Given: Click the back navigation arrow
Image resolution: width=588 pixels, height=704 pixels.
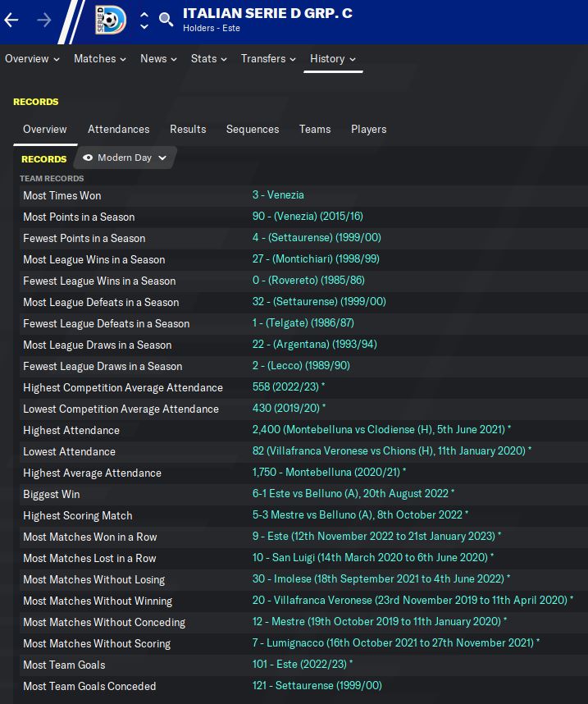Looking at the screenshot, I should tap(11, 21).
